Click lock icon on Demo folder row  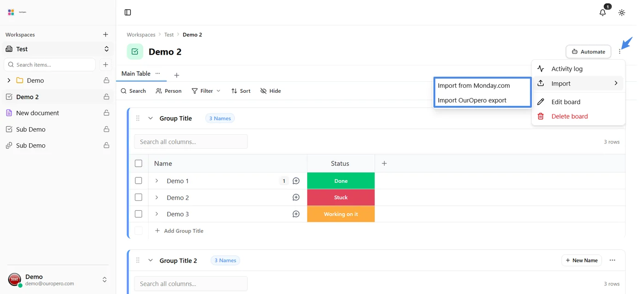tap(106, 80)
